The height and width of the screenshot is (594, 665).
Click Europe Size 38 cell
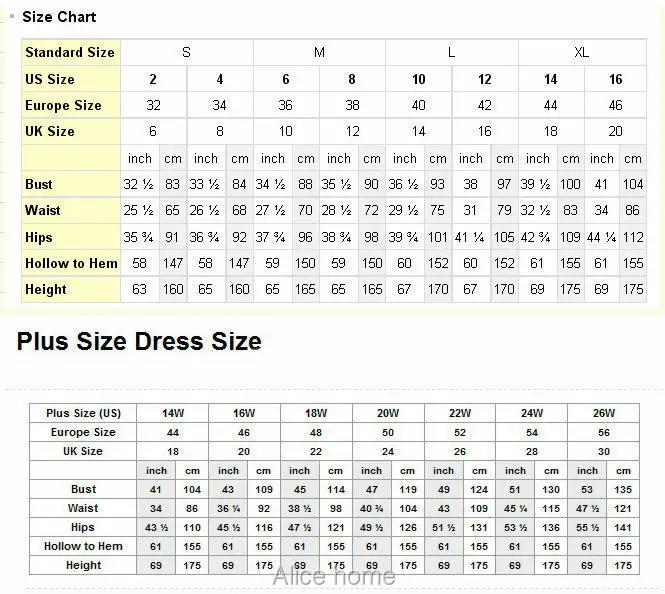pos(352,105)
